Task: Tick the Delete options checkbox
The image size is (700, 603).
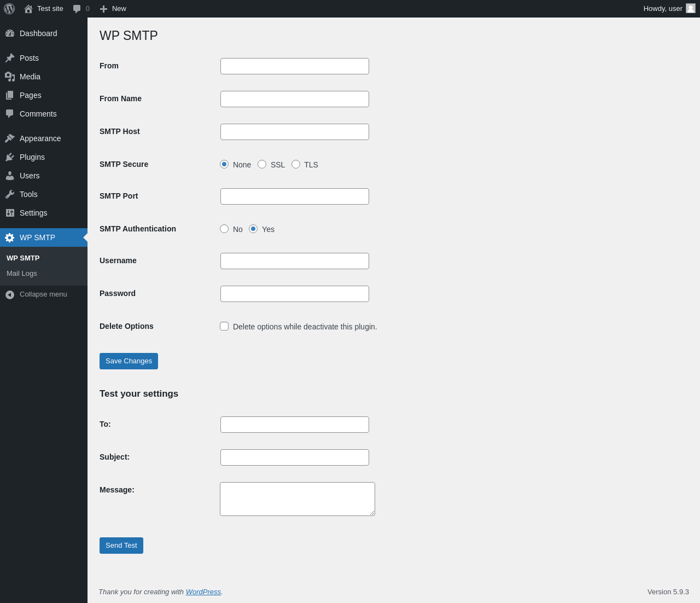Action: pyautogui.click(x=224, y=326)
